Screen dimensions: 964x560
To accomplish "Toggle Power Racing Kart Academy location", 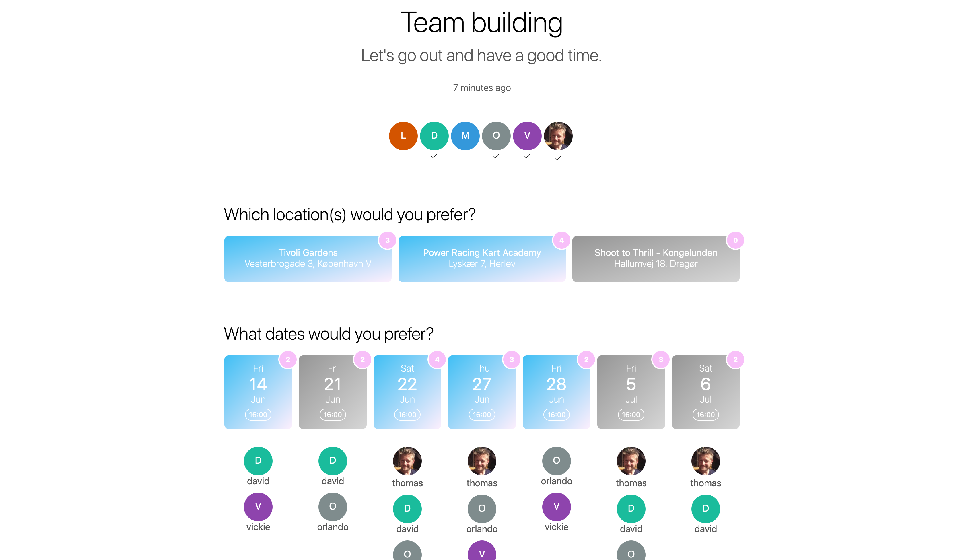I will coord(482,259).
